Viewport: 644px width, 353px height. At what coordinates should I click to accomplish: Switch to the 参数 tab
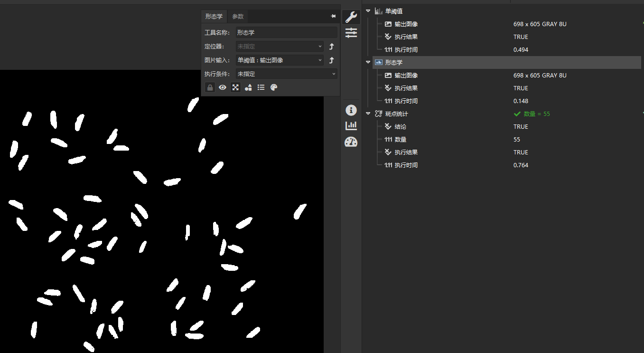pyautogui.click(x=238, y=16)
